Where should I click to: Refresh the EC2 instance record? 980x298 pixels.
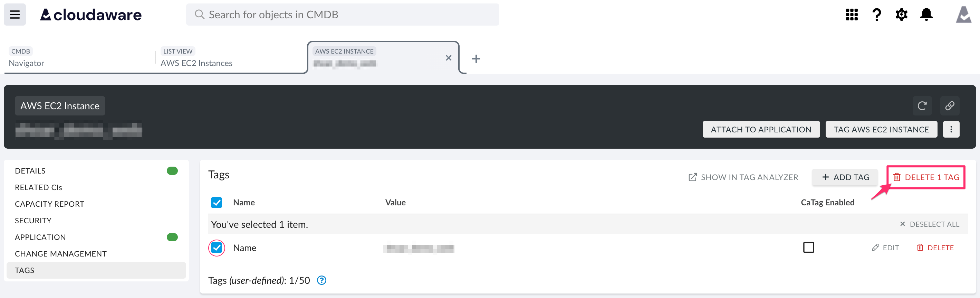point(922,105)
